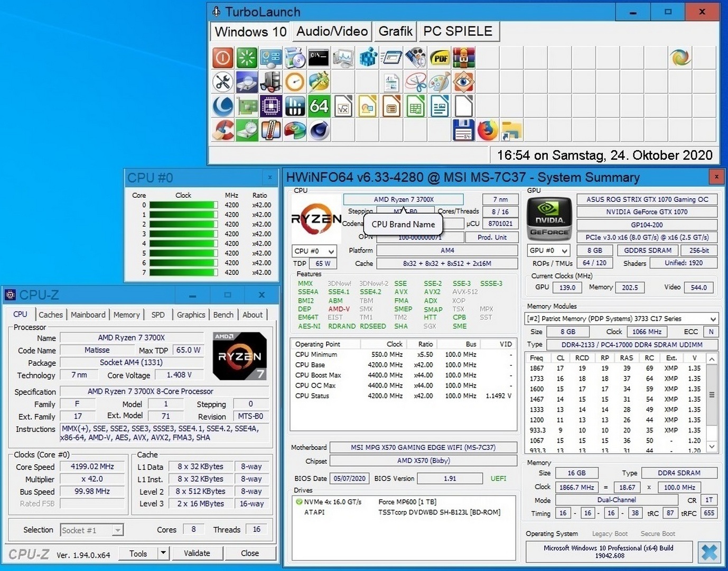The width and height of the screenshot is (728, 571).
Task: Open LibreOffice Writer document icon
Action: pos(440,106)
